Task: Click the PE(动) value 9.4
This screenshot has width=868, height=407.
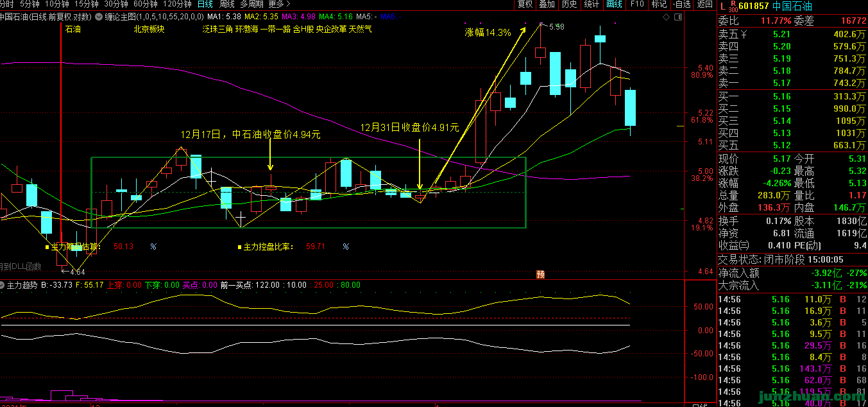Action: click(860, 245)
